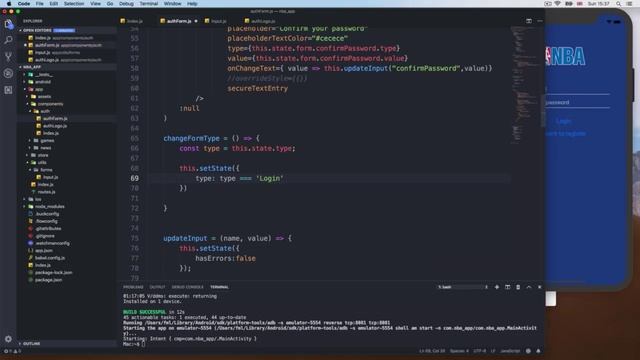
Task: Click the Apple menu icon
Action: [x=8, y=4]
